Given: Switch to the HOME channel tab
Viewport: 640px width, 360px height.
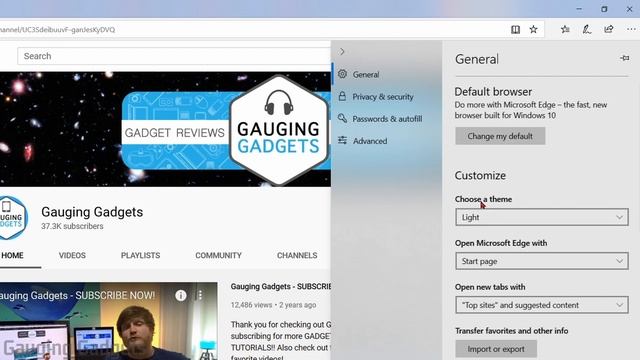Looking at the screenshot, I should 12,256.
